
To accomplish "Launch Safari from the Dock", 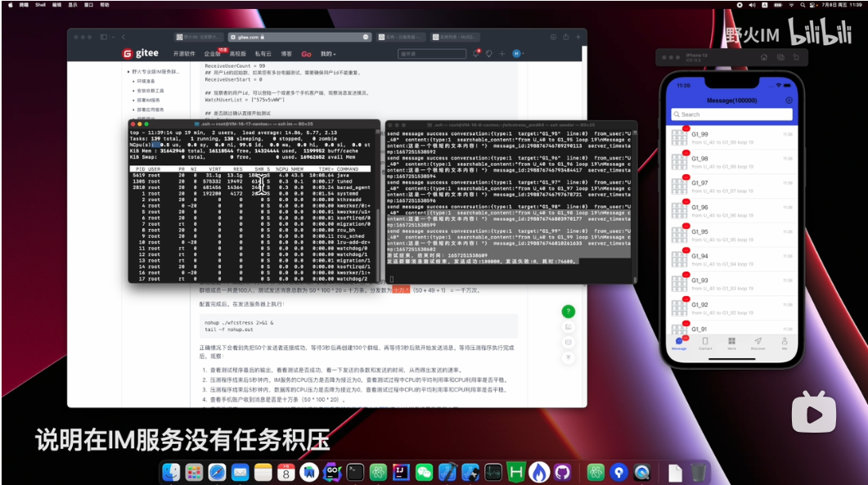I will coord(217,472).
